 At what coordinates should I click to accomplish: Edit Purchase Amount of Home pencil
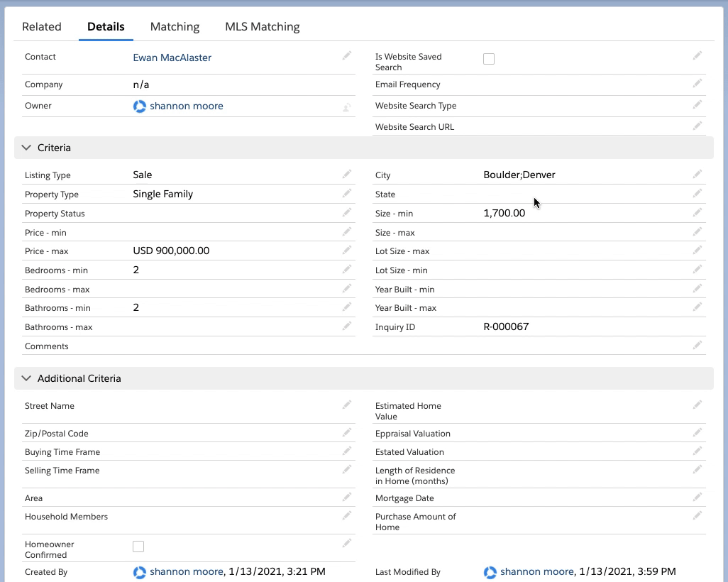pos(697,515)
